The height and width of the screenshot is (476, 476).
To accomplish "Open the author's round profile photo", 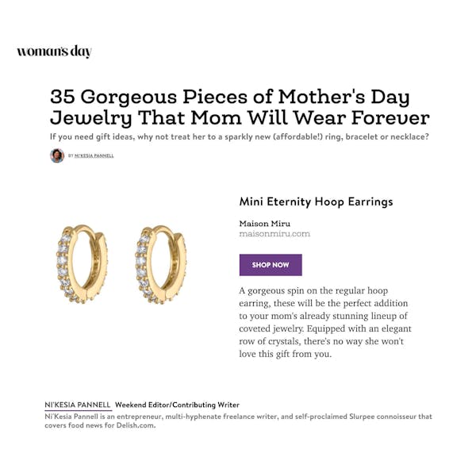I will click(57, 155).
